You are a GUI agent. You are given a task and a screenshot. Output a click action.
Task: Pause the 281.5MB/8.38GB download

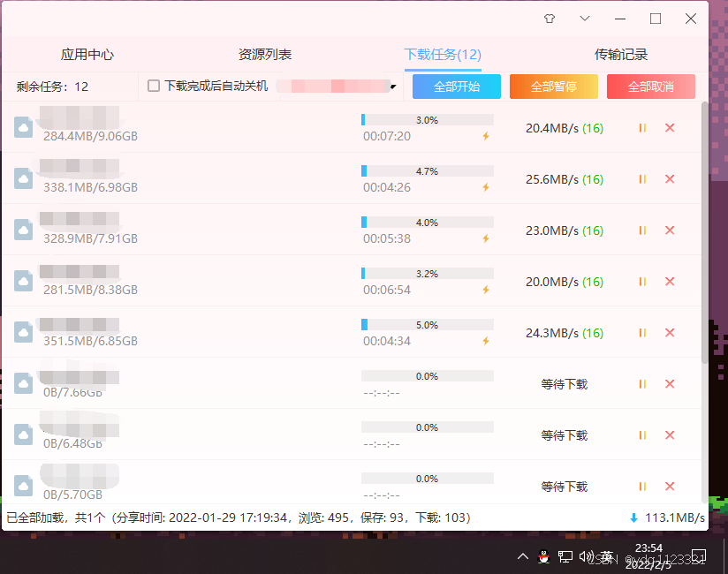(x=642, y=282)
